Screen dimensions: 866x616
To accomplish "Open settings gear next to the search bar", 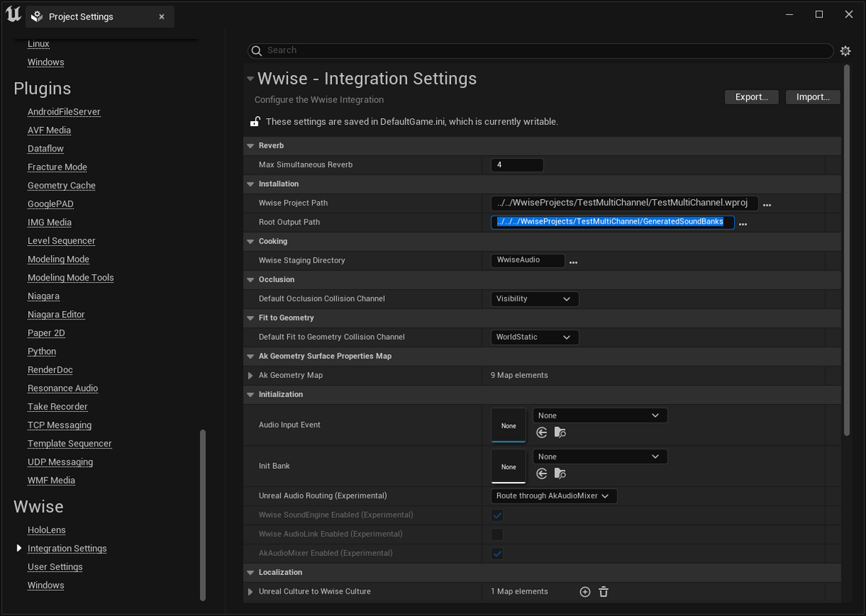I will [846, 50].
